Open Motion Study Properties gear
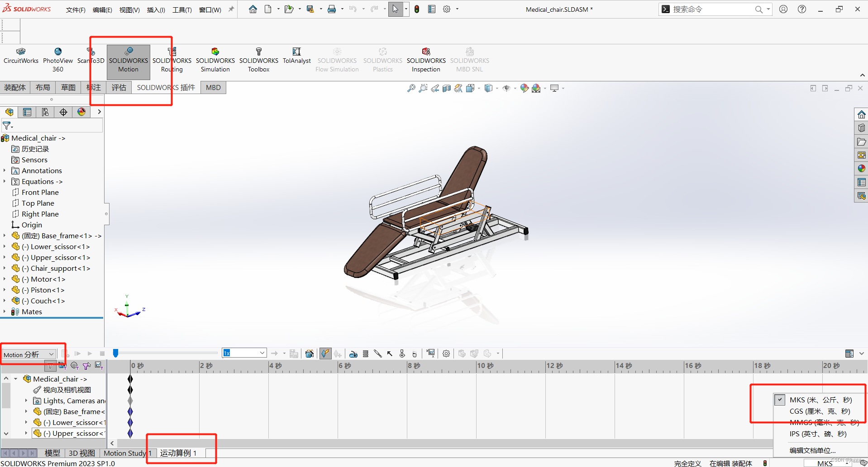868x467 pixels. (446, 354)
